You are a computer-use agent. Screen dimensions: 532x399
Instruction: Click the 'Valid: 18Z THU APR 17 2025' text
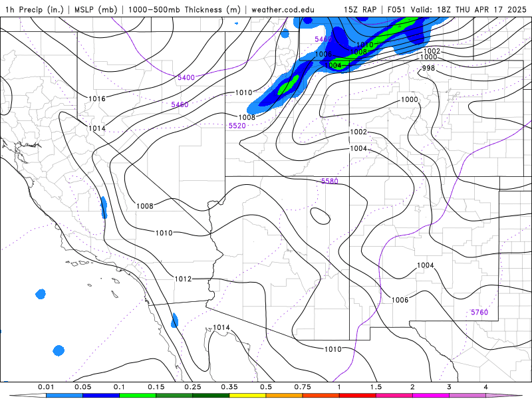pyautogui.click(x=468, y=9)
